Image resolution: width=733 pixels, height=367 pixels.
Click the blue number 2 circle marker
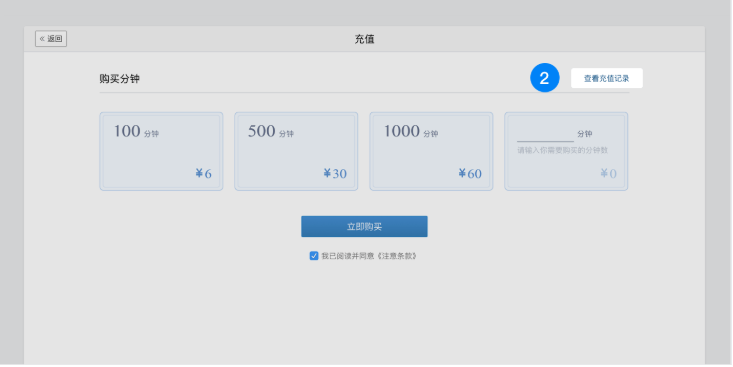click(x=545, y=78)
